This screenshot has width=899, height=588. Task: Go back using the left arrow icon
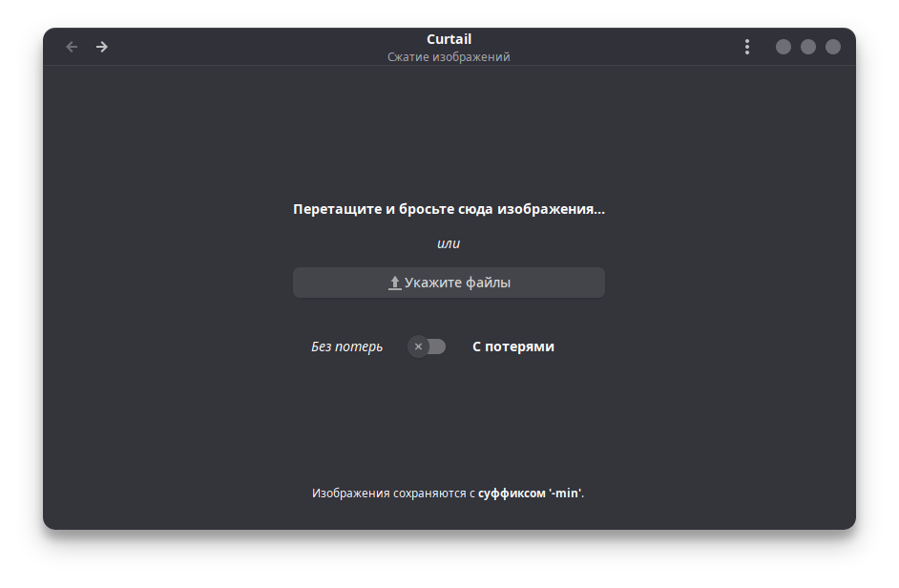(72, 47)
